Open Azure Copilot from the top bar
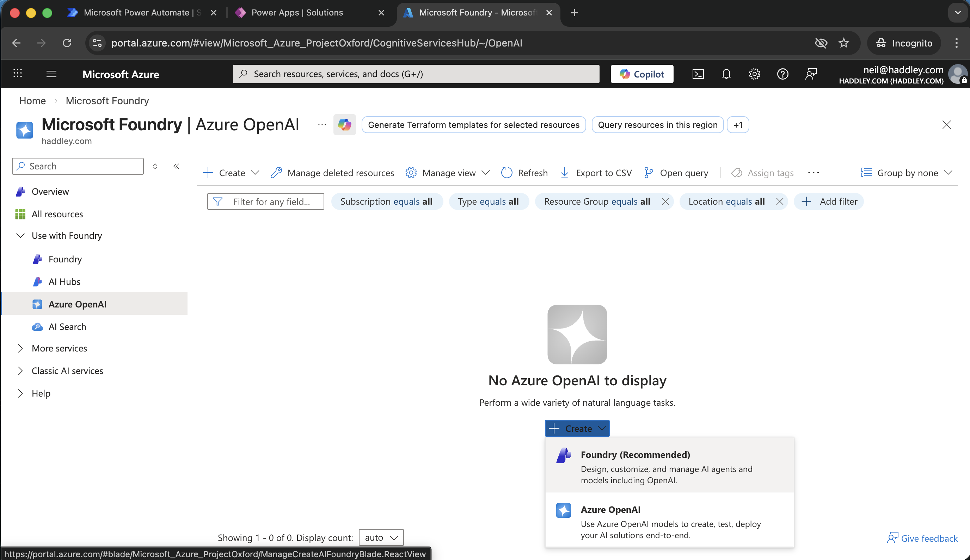This screenshot has width=970, height=560. (641, 74)
